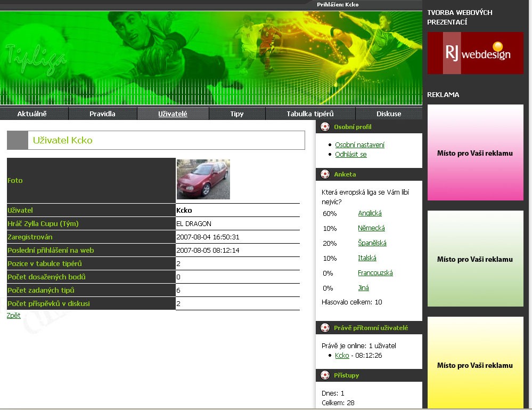Select the Uživatelé navigation tab
532x410 pixels.
173,114
